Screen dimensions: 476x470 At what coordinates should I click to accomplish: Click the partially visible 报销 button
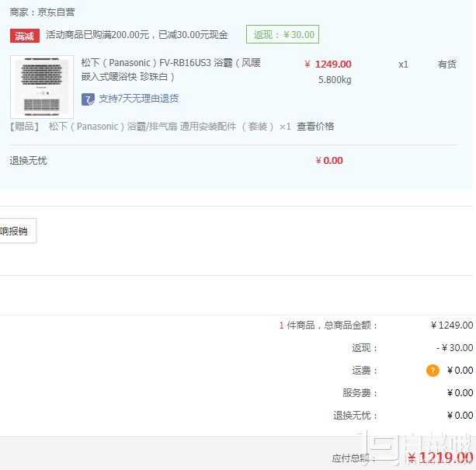pyautogui.click(x=16, y=231)
